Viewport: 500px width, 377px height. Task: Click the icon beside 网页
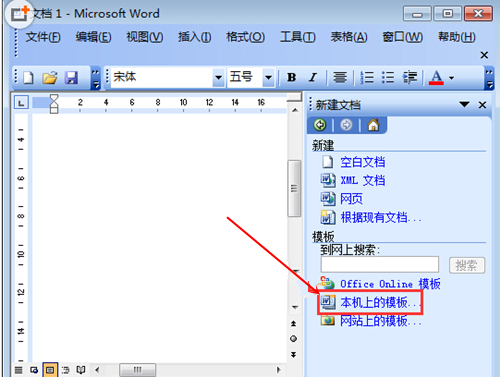point(328,199)
